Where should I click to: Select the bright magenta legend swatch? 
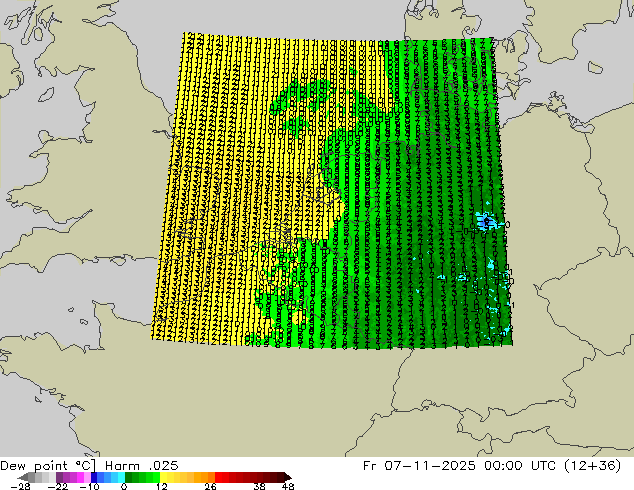[x=80, y=477]
